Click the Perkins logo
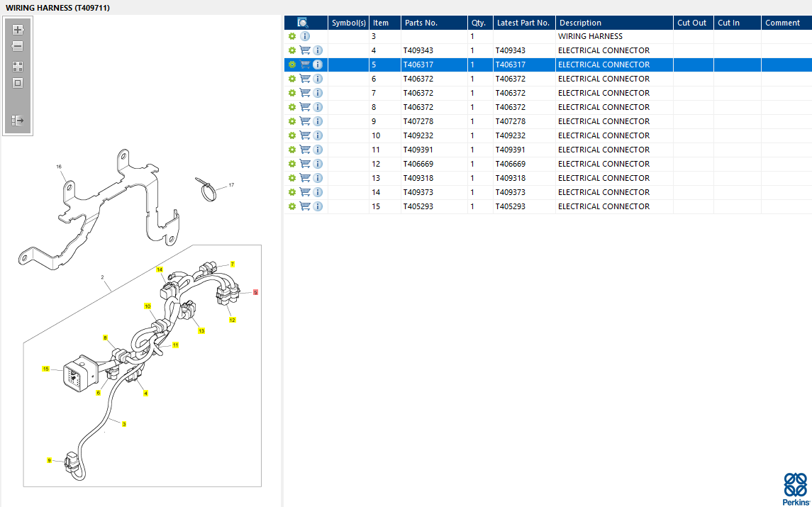812x507 pixels. point(795,489)
